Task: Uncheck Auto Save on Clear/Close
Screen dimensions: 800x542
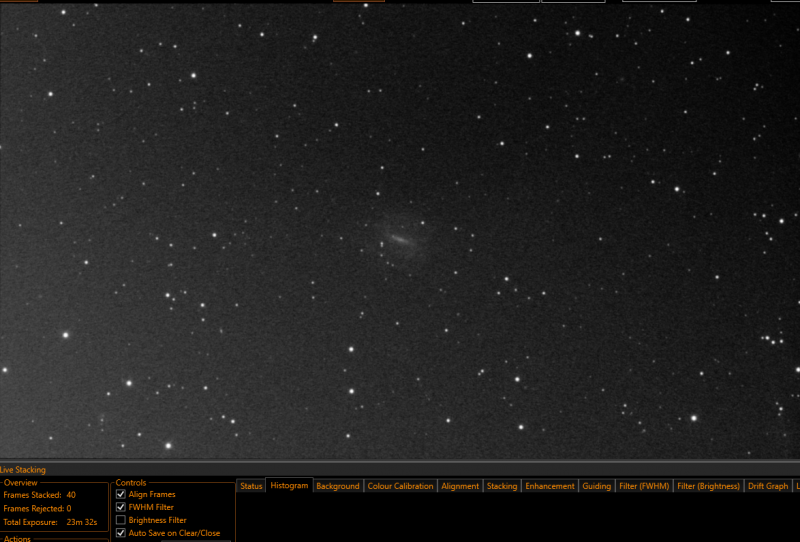Action: coord(121,533)
